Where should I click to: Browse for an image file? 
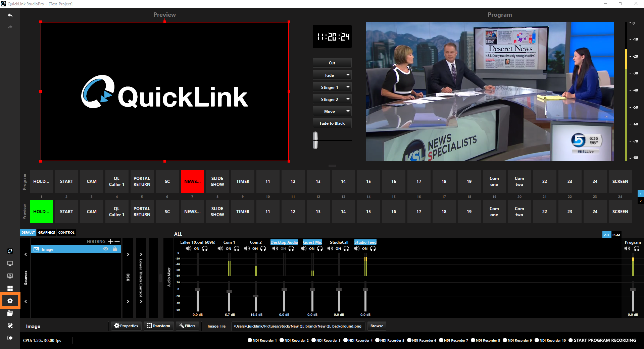click(x=377, y=326)
